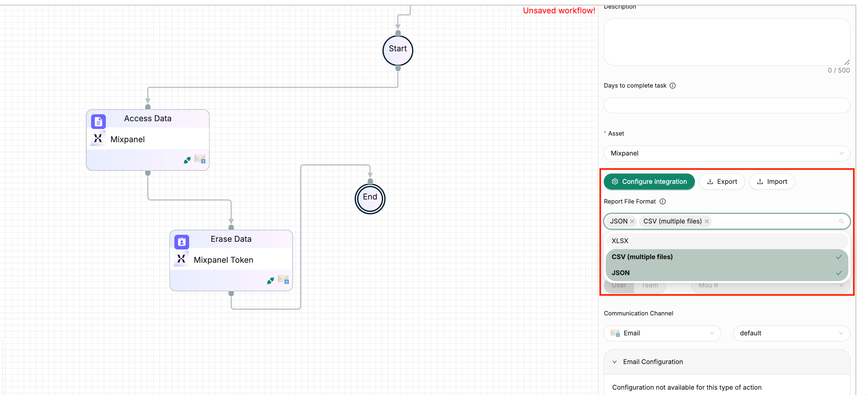Click the integration plug icon on Access Data node
The height and width of the screenshot is (395, 868).
pos(187,160)
